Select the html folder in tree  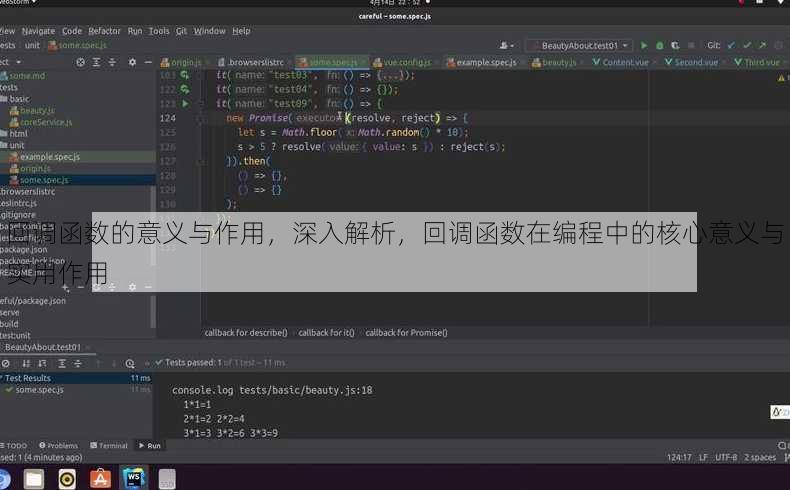pos(14,134)
